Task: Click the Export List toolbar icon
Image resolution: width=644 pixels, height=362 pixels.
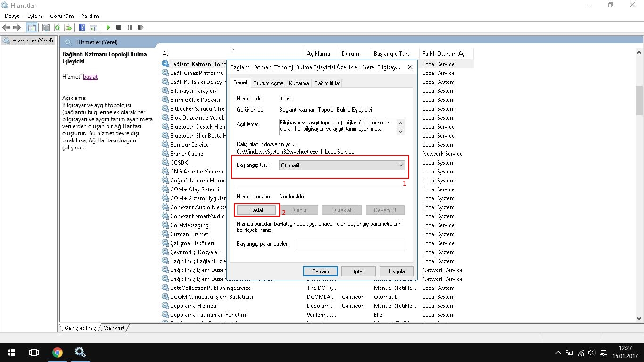Action: 68,27
